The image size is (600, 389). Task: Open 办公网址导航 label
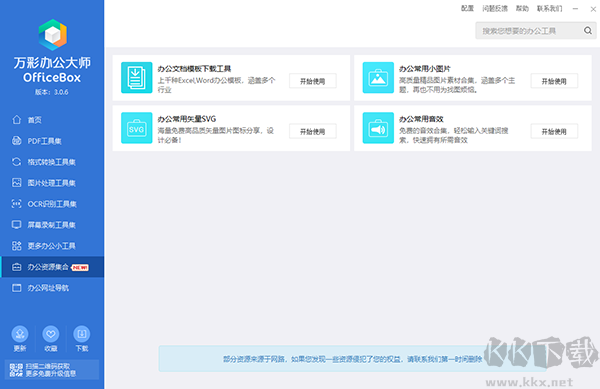click(x=48, y=288)
